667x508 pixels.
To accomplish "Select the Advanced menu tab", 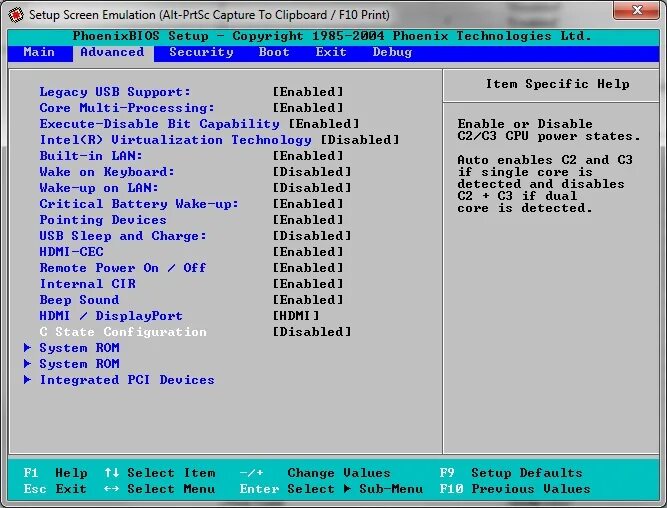I will [x=112, y=52].
